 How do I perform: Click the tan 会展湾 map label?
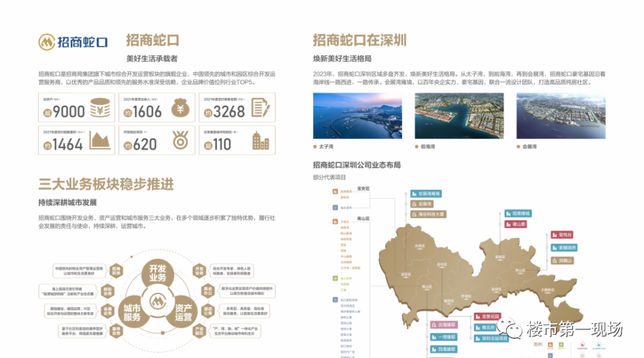422,203
